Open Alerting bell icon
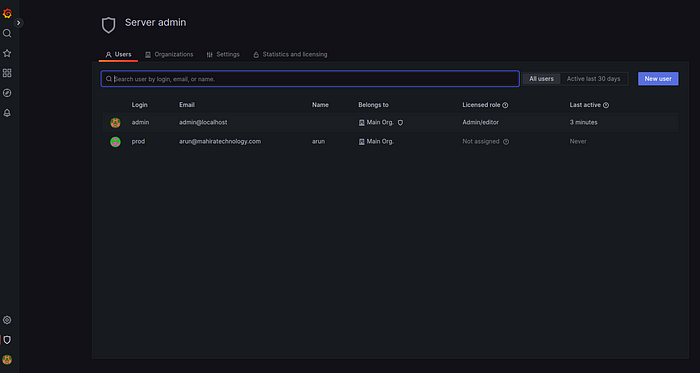Image resolution: width=700 pixels, height=373 pixels. click(7, 113)
